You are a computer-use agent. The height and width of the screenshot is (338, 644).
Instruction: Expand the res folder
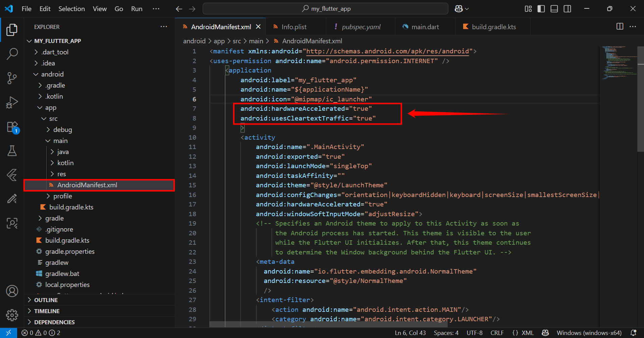coord(99,174)
